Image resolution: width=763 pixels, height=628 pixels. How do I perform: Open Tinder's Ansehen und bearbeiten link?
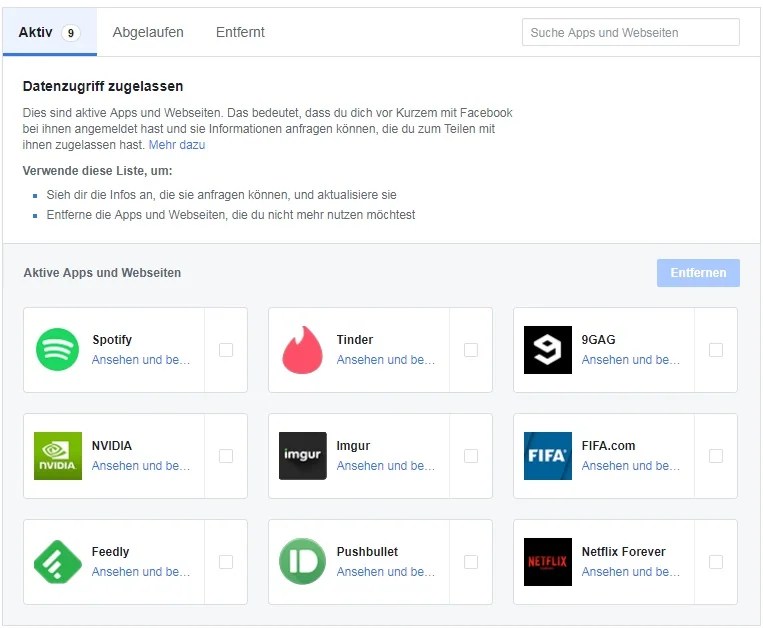(x=385, y=359)
